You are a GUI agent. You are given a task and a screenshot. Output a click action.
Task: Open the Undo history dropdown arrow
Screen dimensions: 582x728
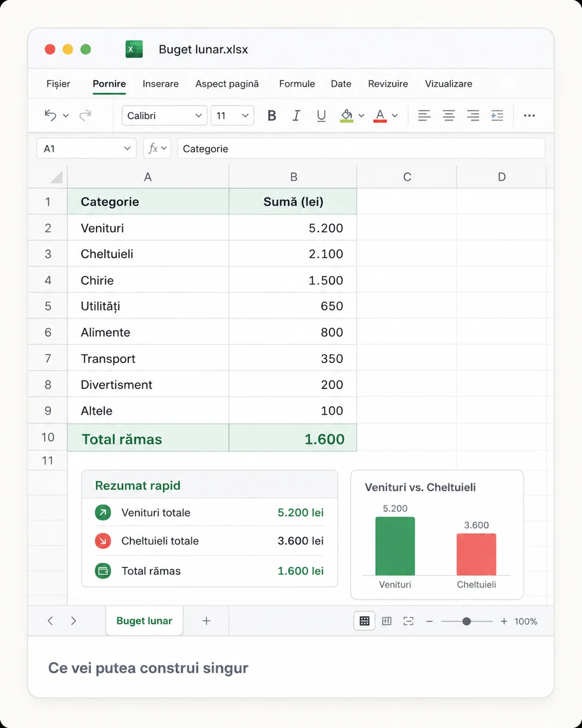pos(66,115)
